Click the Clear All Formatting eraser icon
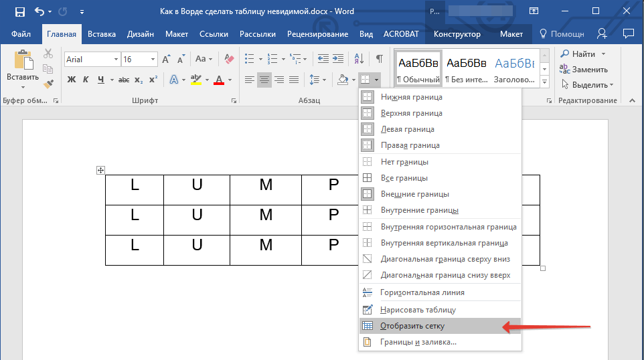This screenshot has width=644, height=360. [x=230, y=60]
